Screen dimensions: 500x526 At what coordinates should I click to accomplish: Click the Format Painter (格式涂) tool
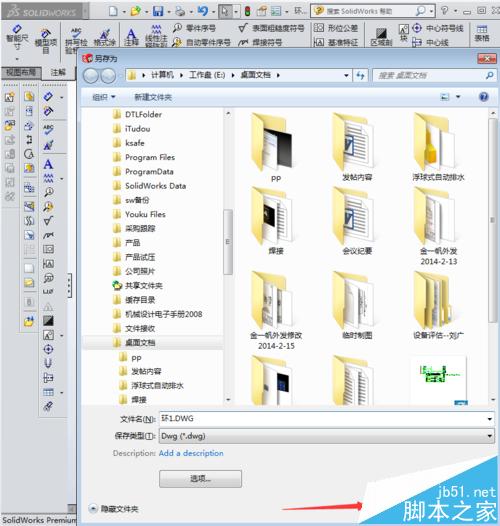coord(104,38)
